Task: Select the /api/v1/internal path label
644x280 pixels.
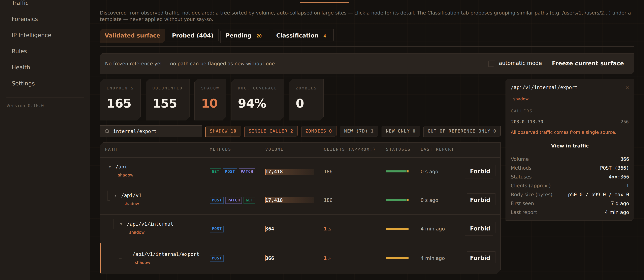Action: click(150, 224)
